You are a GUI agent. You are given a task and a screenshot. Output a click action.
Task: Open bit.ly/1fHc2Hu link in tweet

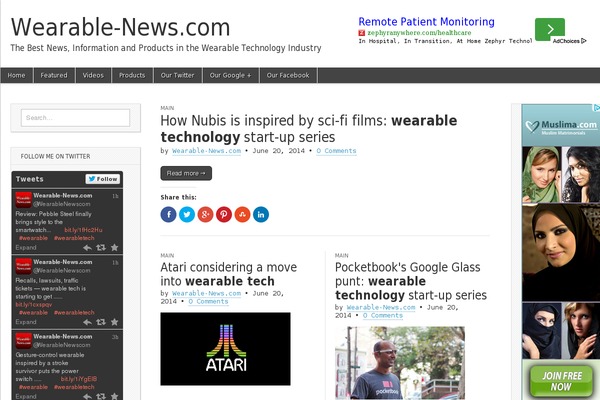83,230
